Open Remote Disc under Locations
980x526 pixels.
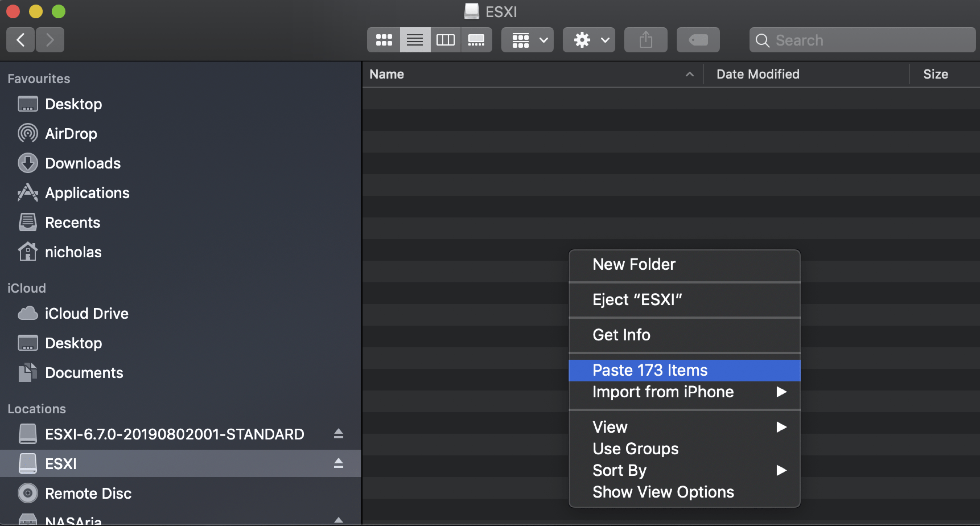tap(88, 493)
